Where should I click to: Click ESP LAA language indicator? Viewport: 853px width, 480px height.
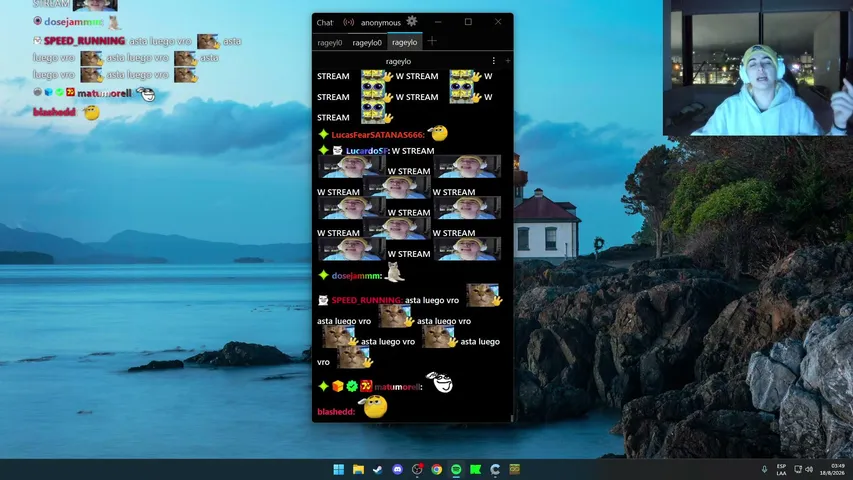tap(781, 470)
